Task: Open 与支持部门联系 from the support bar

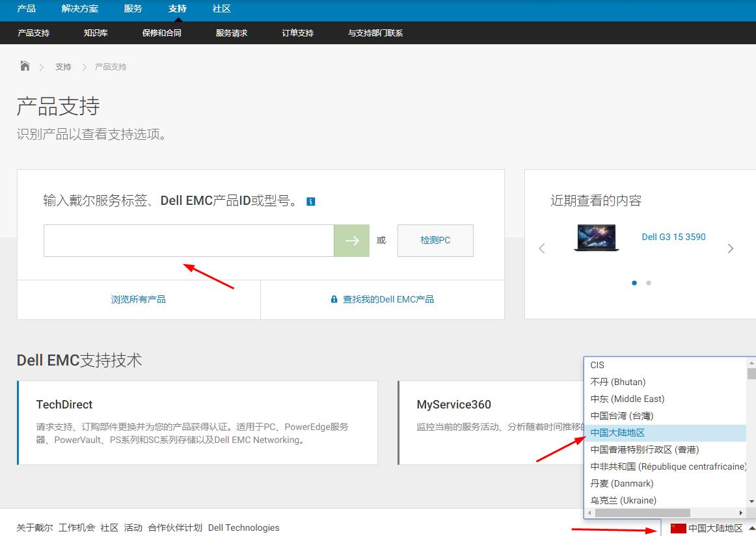Action: pos(375,33)
